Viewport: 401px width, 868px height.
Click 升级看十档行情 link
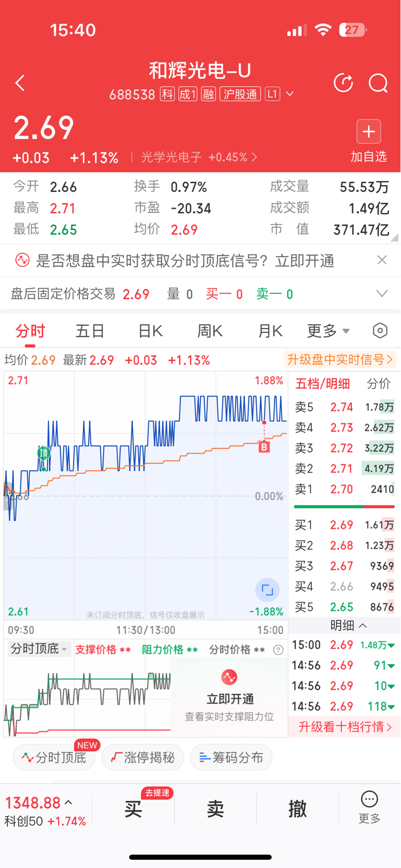coord(345,727)
